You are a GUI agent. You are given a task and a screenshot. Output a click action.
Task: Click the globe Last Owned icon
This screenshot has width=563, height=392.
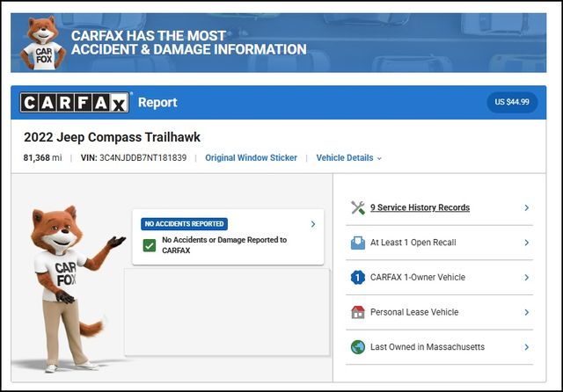(357, 347)
